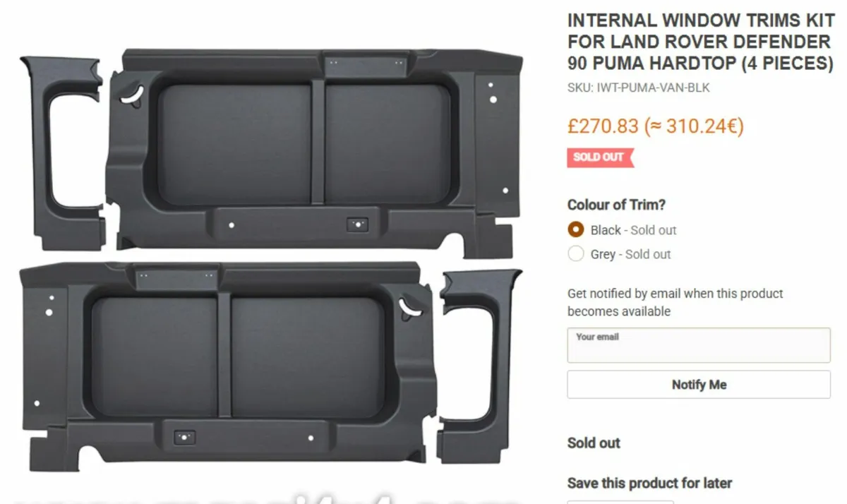Click the switch socket on upper panel's rail
The image size is (847, 504).
pyautogui.click(x=358, y=224)
